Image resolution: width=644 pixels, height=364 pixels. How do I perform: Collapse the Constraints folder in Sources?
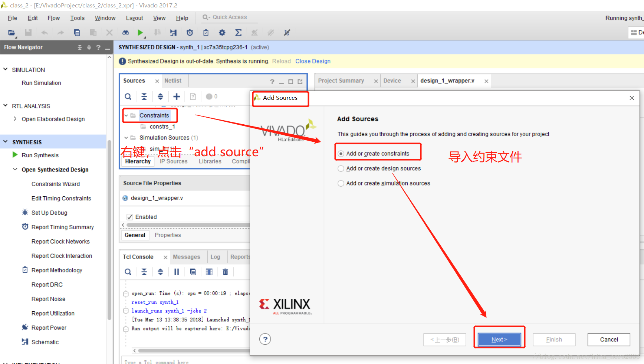click(126, 115)
